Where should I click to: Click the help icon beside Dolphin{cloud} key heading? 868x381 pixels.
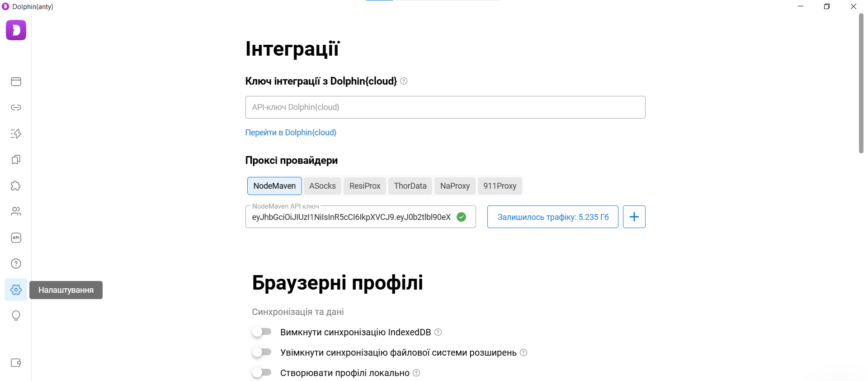[x=404, y=81]
